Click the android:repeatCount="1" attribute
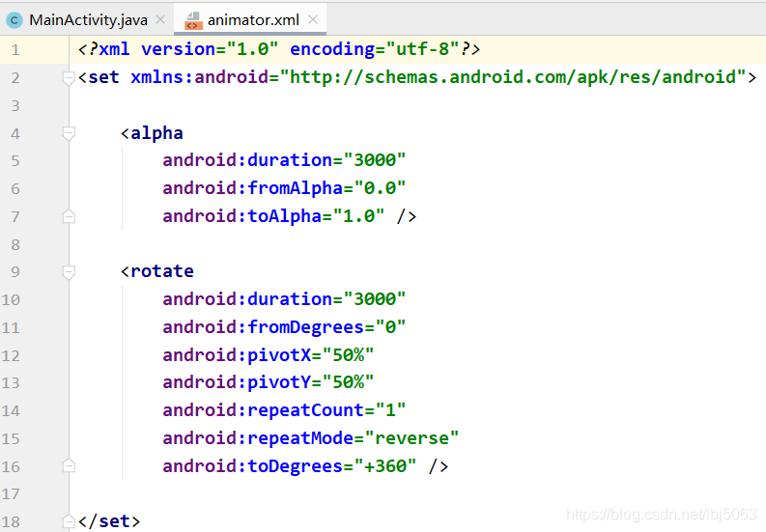 tap(284, 410)
